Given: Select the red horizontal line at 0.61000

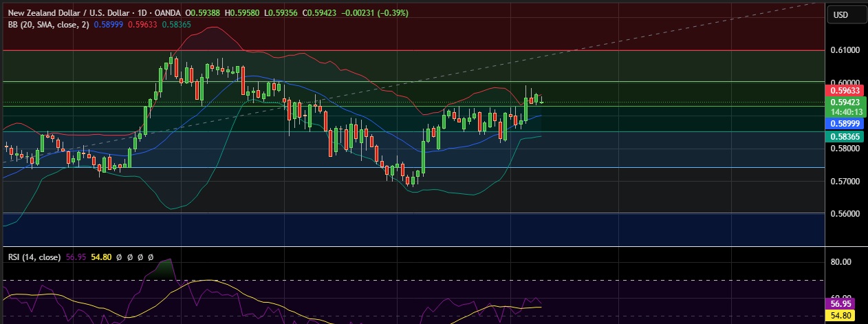Looking at the screenshot, I should click(413, 50).
